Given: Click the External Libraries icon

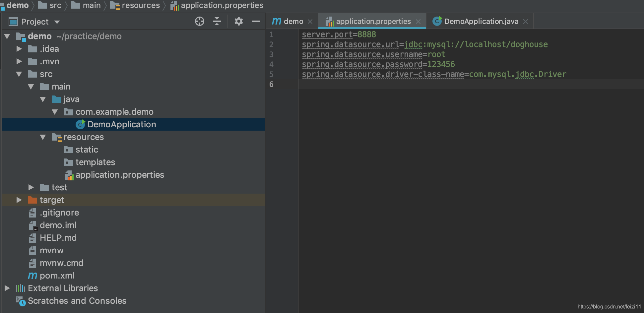Looking at the screenshot, I should coord(21,288).
